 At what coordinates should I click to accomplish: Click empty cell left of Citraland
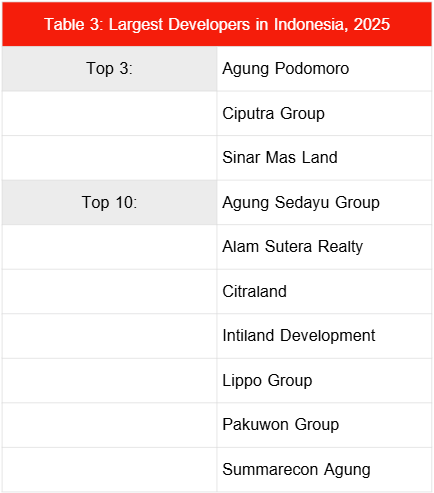tap(110, 292)
